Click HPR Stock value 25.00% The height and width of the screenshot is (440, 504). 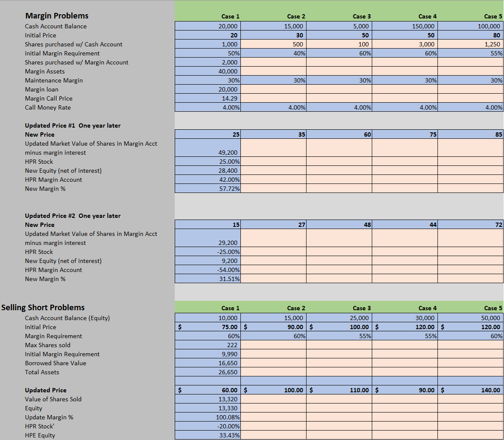pos(208,161)
